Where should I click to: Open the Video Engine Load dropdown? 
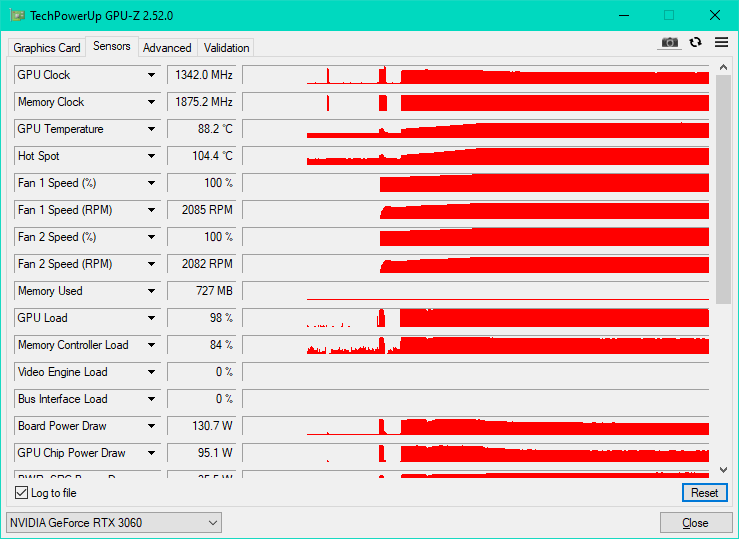pyautogui.click(x=151, y=372)
